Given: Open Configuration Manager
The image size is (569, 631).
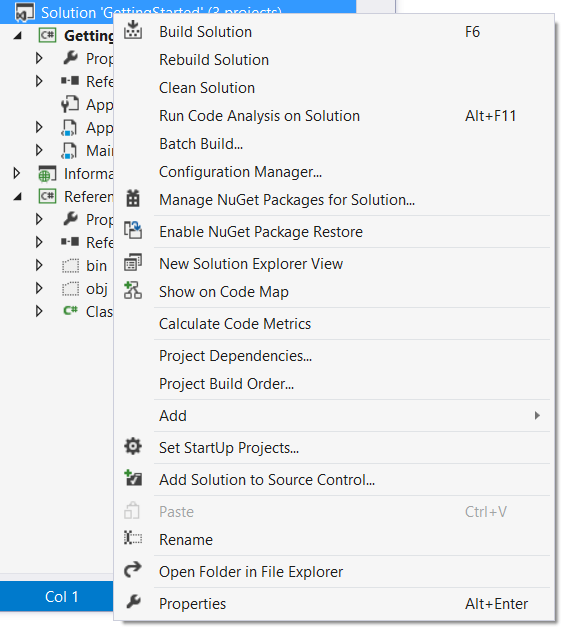Looking at the screenshot, I should click(x=334, y=172).
